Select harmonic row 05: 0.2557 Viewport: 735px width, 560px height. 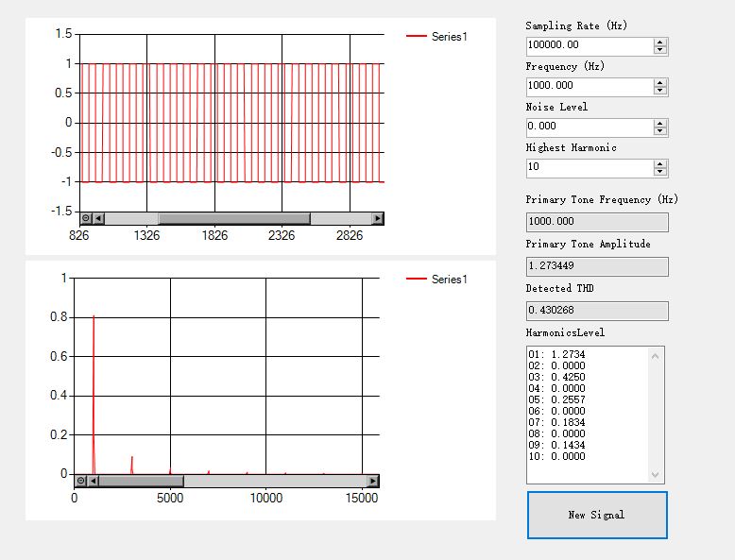click(x=556, y=399)
